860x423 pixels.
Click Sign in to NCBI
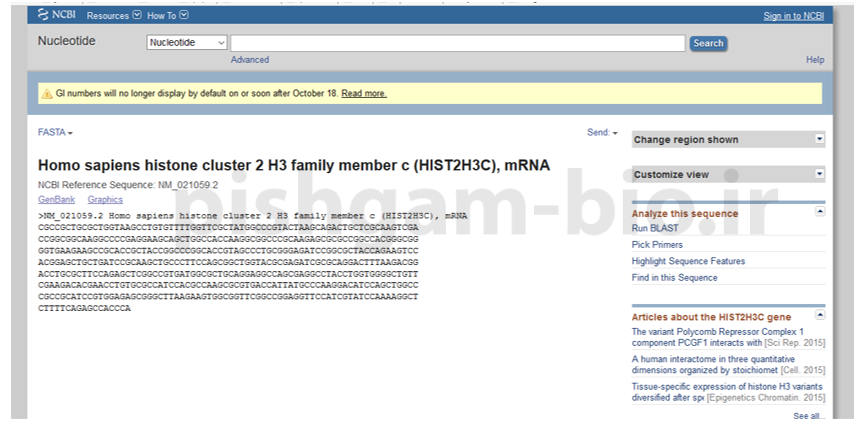pyautogui.click(x=793, y=16)
